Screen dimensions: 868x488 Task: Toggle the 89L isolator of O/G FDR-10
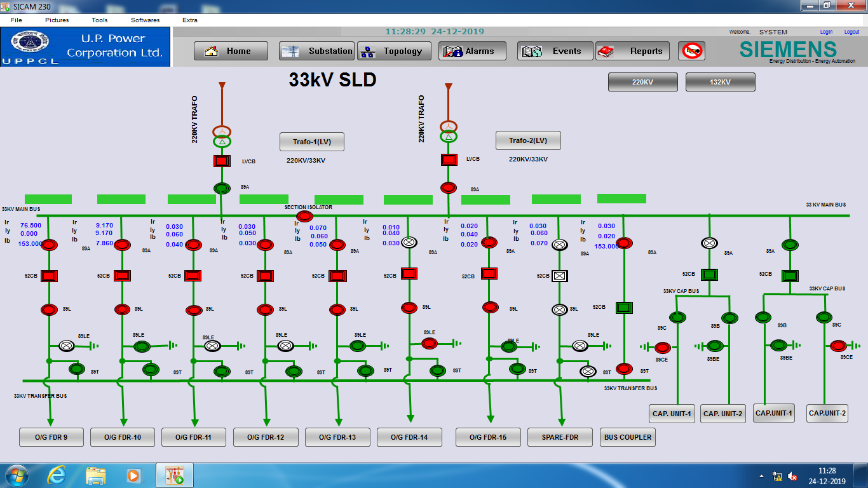point(122,309)
